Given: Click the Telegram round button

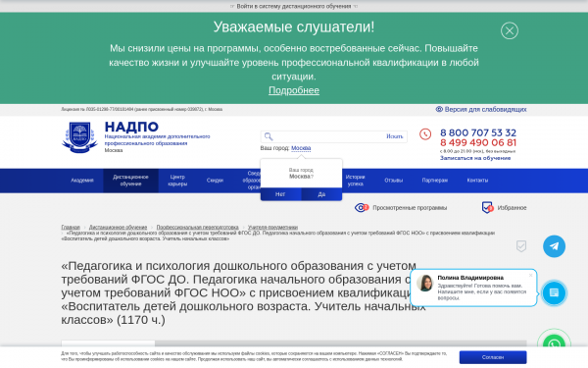Looking at the screenshot, I should tap(554, 246).
